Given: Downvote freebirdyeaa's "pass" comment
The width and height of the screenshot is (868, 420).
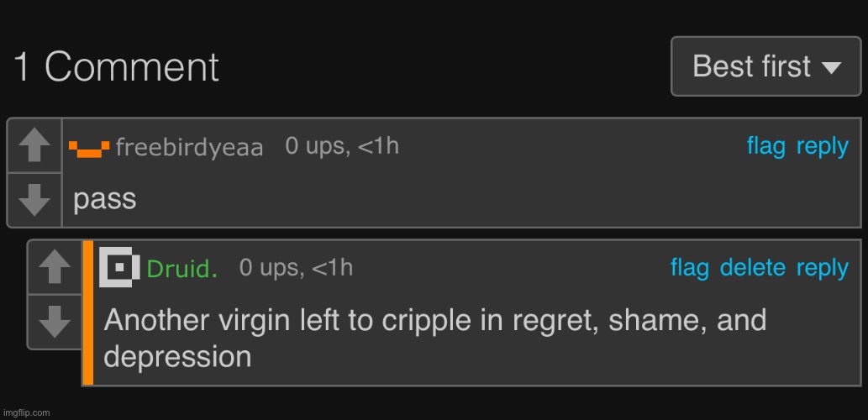Looking at the screenshot, I should pos(34,200).
